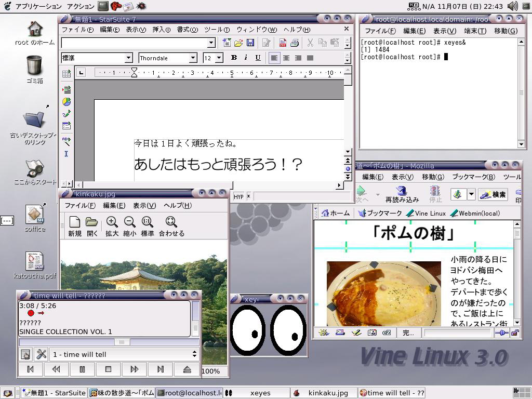Open the 標準 paragraph style dropdown
The image size is (532, 399).
128,58
